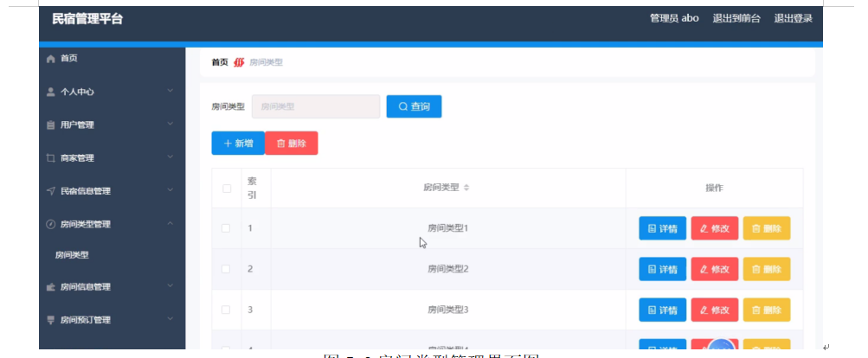
Task: Click the 房间类型 breadcrumb text
Action: tap(267, 62)
